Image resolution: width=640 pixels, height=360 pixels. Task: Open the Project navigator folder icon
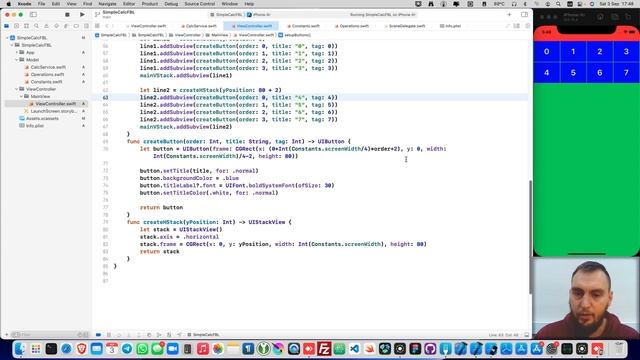pyautogui.click(x=7, y=26)
